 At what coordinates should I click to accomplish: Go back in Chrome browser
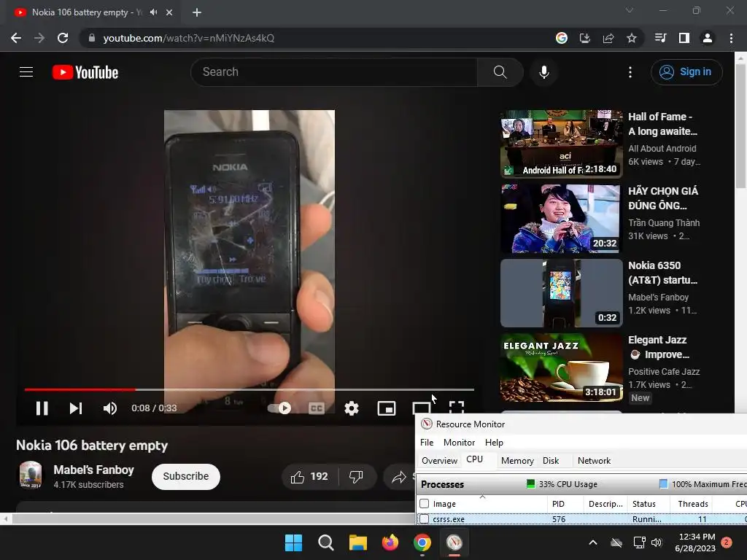tap(16, 38)
